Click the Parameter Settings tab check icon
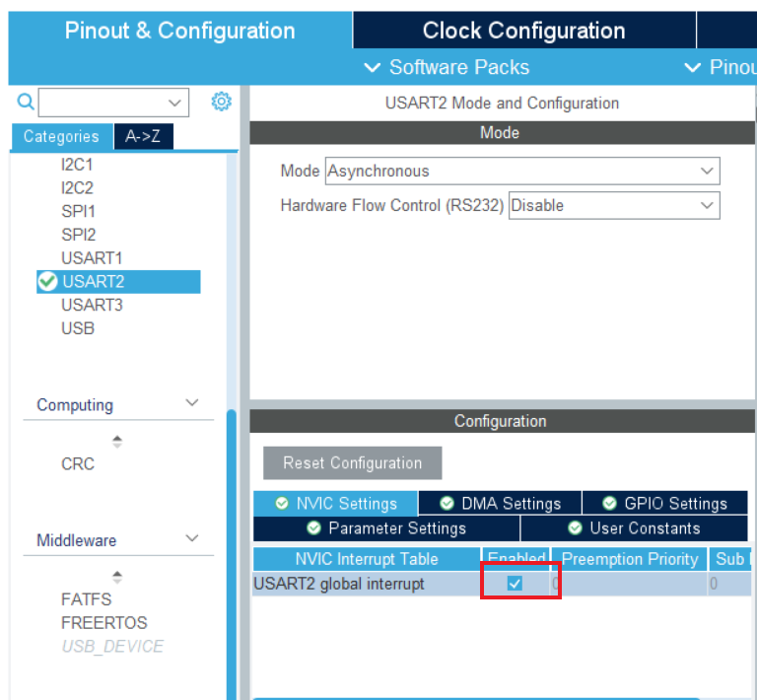Screen dimensions: 757x700 313,528
